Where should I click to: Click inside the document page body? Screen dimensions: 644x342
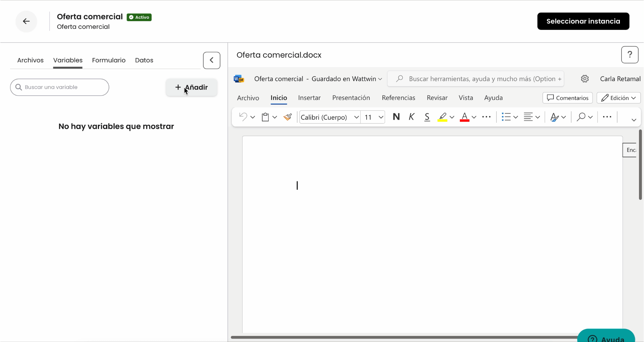[x=432, y=235]
